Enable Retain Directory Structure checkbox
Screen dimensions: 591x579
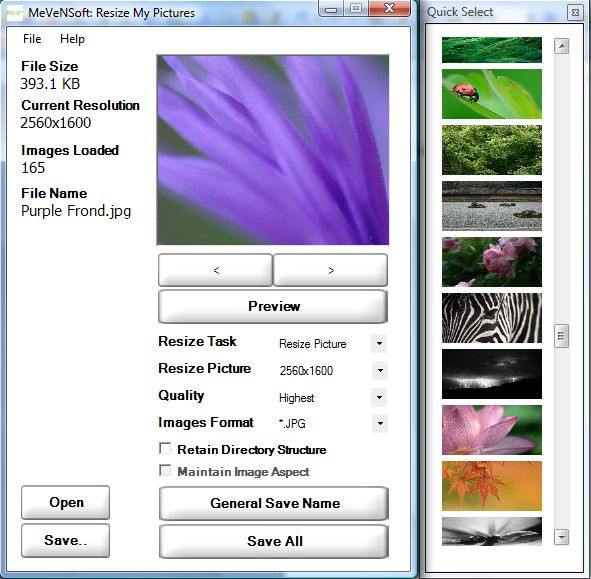(165, 449)
